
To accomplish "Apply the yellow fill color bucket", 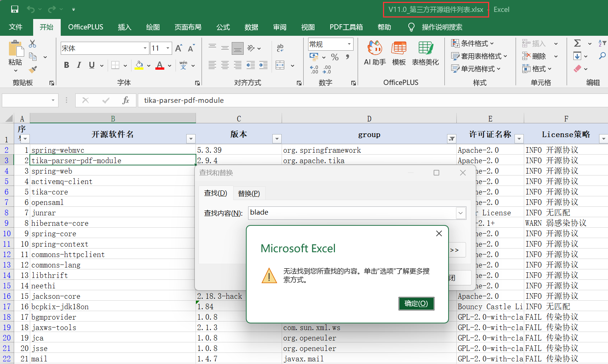I will 139,65.
